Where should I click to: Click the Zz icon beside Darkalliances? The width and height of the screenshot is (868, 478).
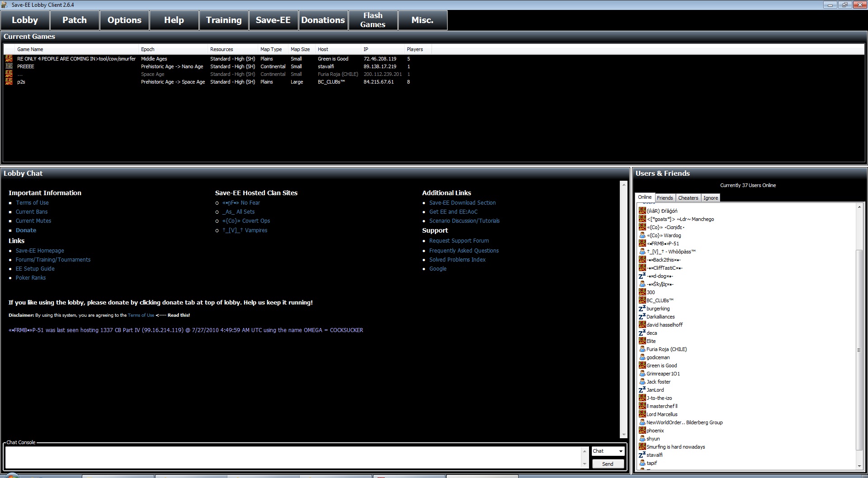point(642,317)
